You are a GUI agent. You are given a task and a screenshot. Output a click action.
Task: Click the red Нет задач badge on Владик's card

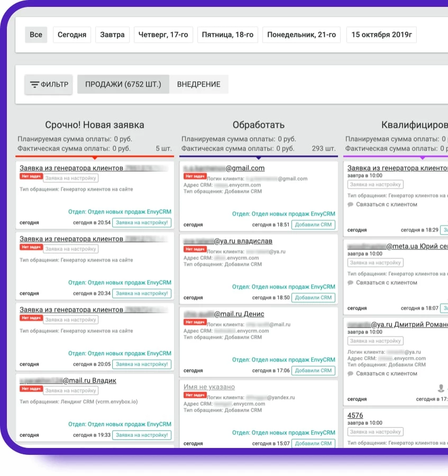click(31, 389)
